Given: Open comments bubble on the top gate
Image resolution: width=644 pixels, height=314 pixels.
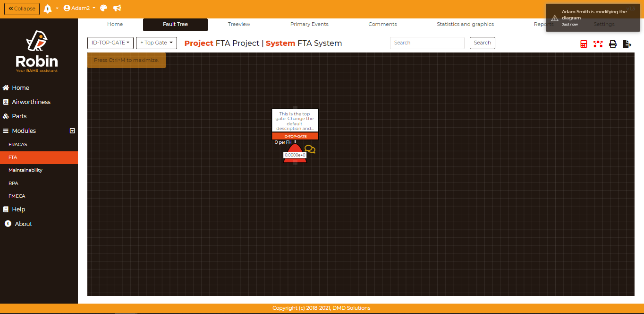Looking at the screenshot, I should (310, 149).
